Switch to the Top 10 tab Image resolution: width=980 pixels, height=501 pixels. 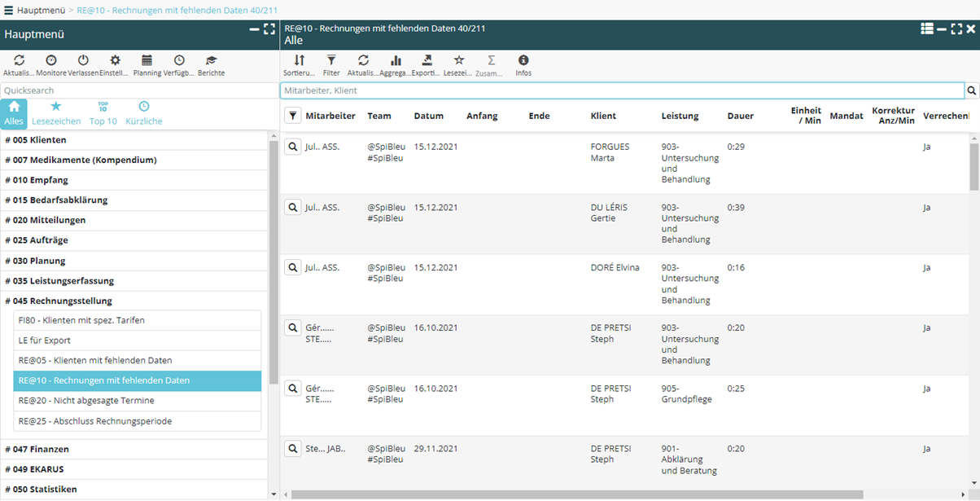pyautogui.click(x=103, y=112)
